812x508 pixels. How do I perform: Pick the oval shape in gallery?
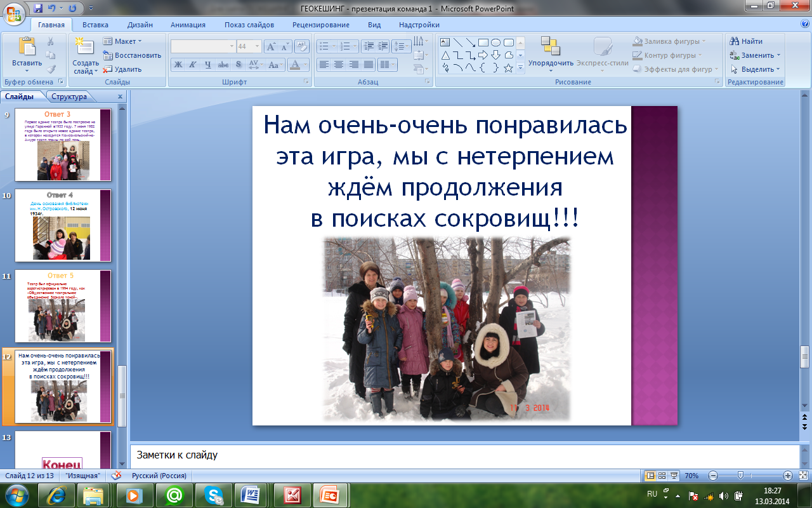click(x=496, y=43)
